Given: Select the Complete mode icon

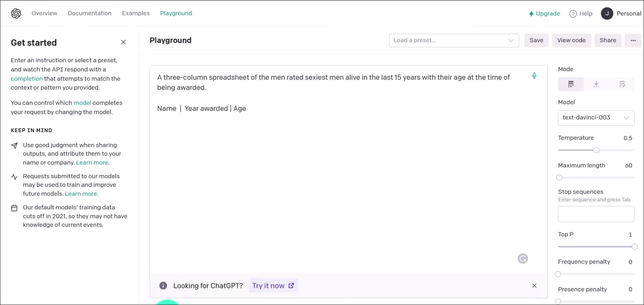Looking at the screenshot, I should 571,84.
